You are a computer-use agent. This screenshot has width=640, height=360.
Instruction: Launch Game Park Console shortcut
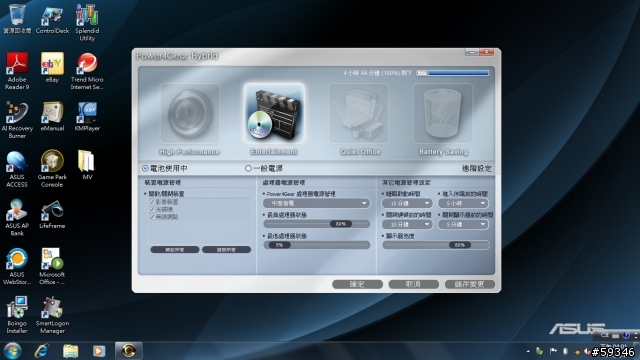click(52, 169)
